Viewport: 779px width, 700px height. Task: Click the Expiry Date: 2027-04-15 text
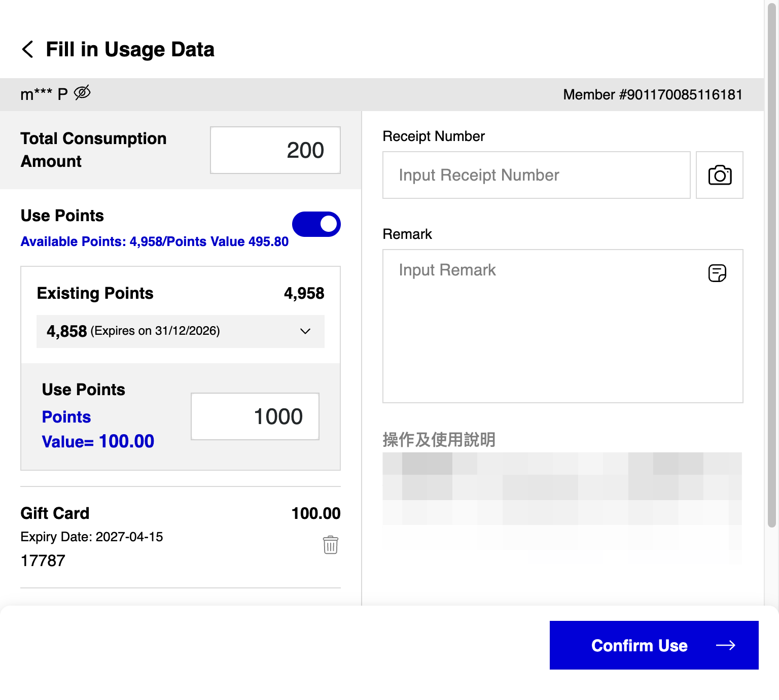click(x=92, y=537)
